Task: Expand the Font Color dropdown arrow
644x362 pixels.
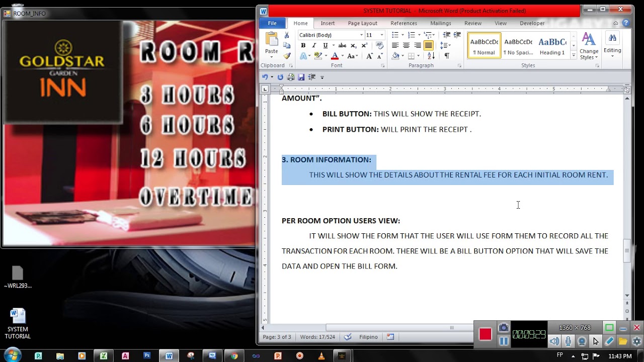Action: (342, 56)
